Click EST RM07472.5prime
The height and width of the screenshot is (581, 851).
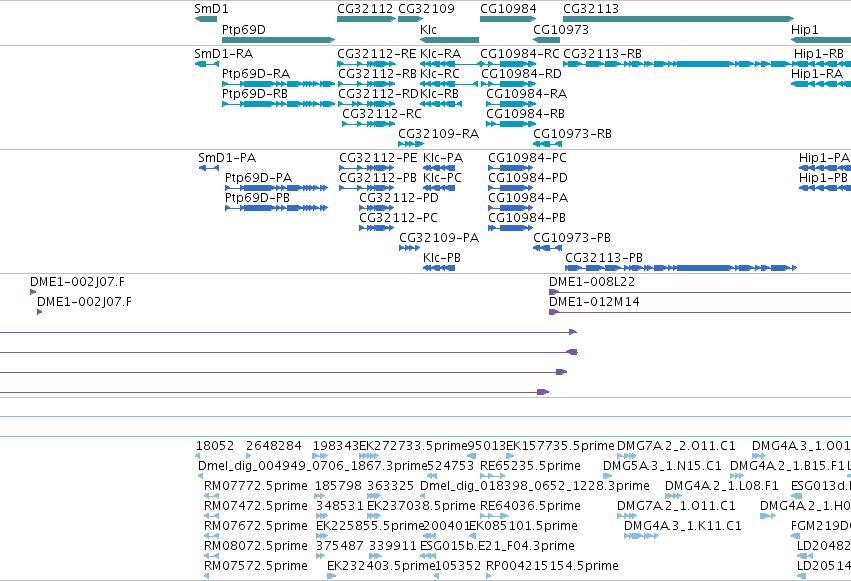[x=256, y=506]
